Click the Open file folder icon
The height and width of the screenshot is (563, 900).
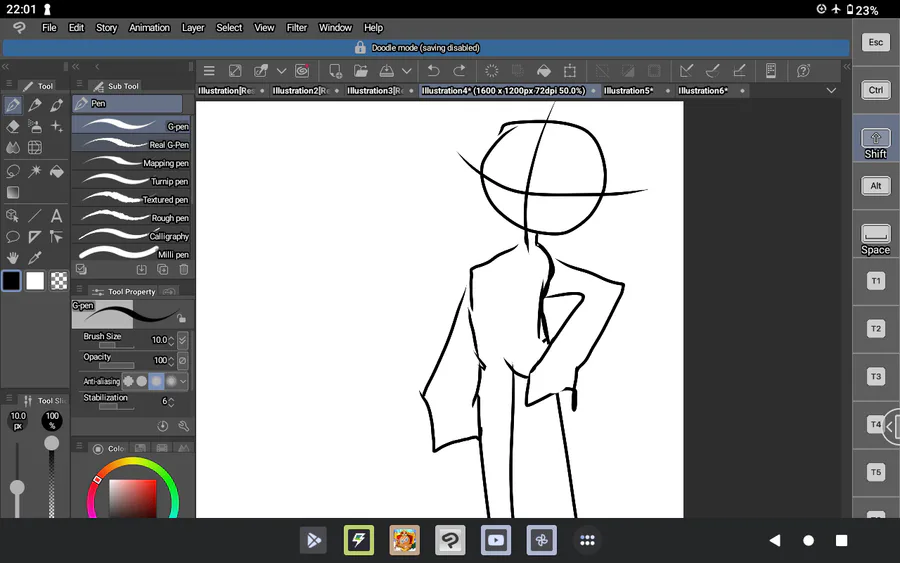coord(360,71)
